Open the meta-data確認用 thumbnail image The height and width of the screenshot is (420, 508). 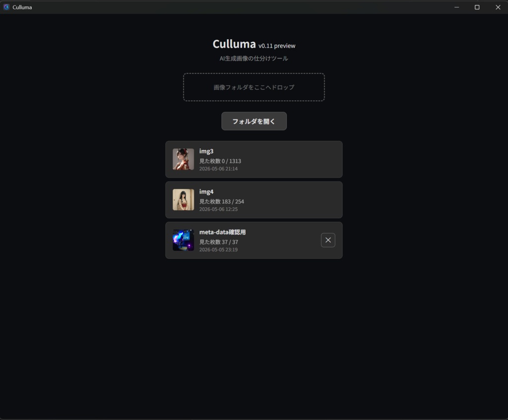pos(183,240)
